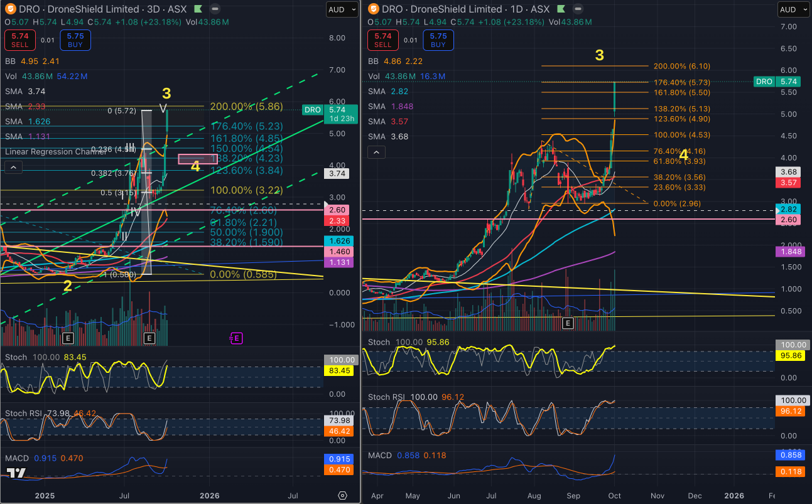This screenshot has height=504, width=812.
Task: Open the AUD currency dropdown on left chart
Action: (x=342, y=9)
